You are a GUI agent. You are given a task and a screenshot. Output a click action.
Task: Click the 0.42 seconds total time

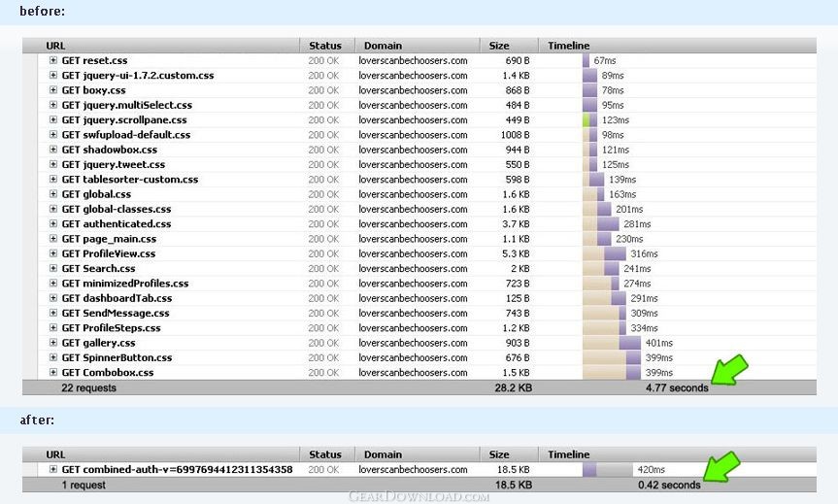[669, 486]
